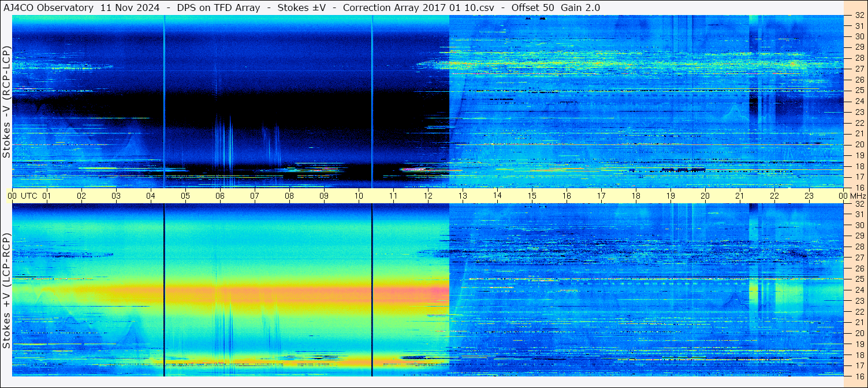Select hour '13' on the time axis
This screenshot has width=868, height=388.
(x=463, y=196)
